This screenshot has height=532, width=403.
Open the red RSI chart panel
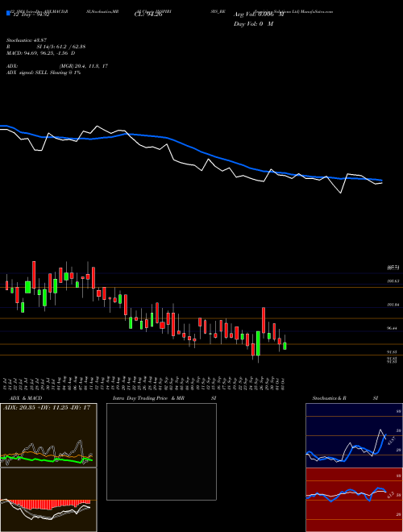(x=354, y=500)
